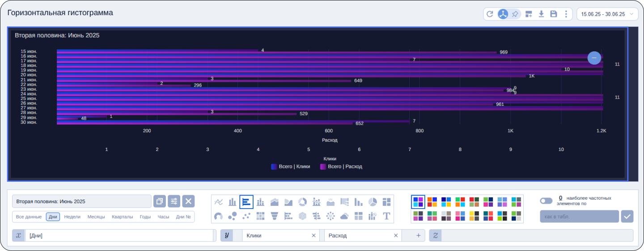This screenshot has height=251, width=644.
Task: Switch grouping to the 'Недели' tab
Action: 72,217
